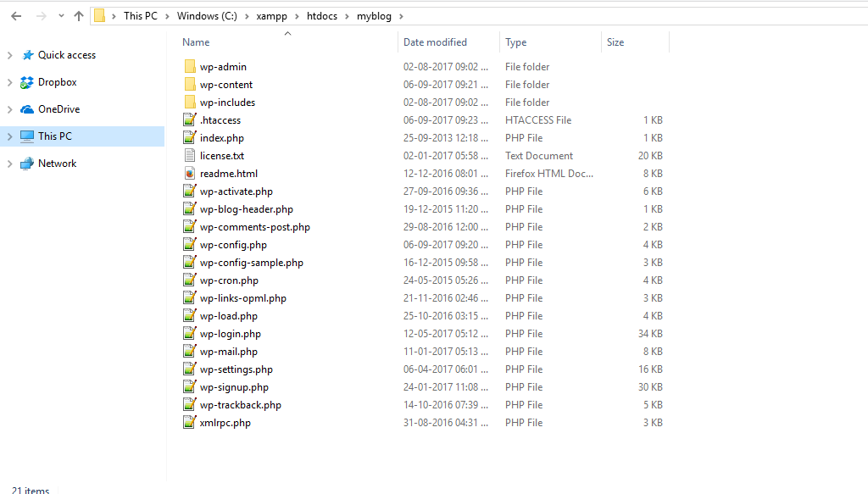Expand the chevron after myblog breadcrumb
This screenshot has width=868, height=494.
pos(401,16)
